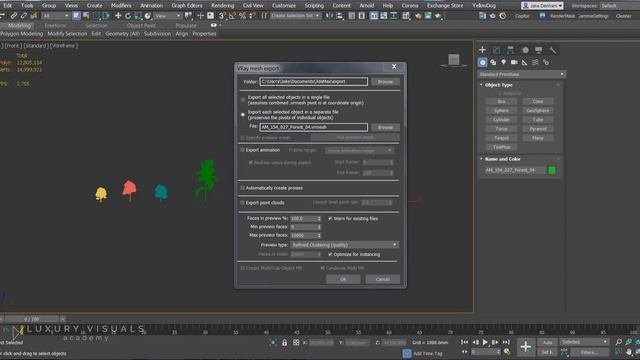Open the Utilities wrench tab
This screenshot has width=640, height=360.
[553, 50]
